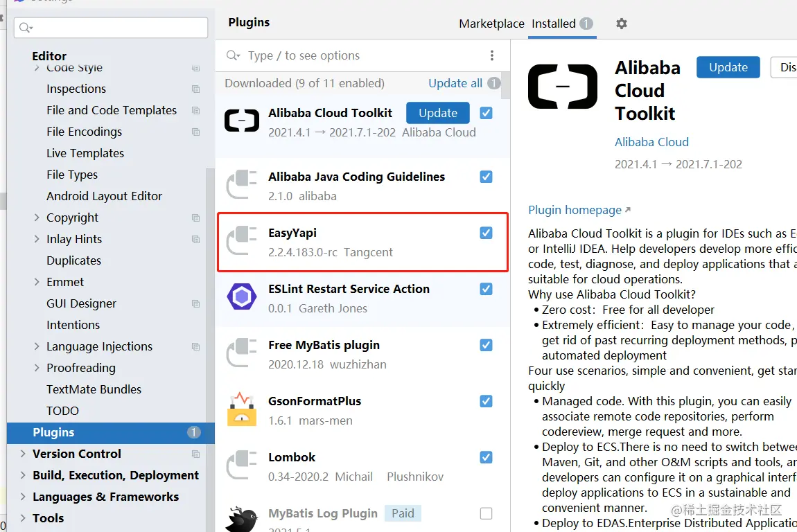The height and width of the screenshot is (532, 797).
Task: Open the File Types settings
Action: click(71, 175)
